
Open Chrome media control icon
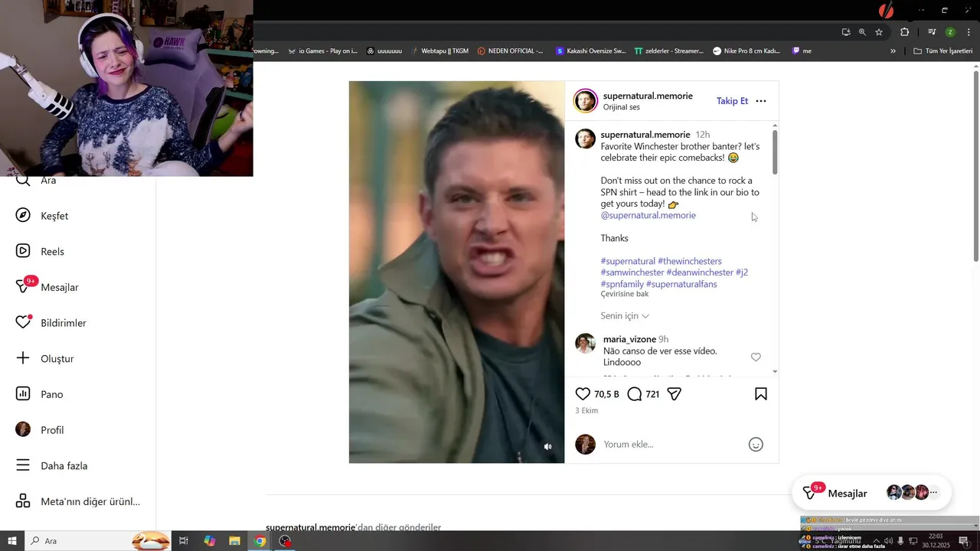coord(932,32)
